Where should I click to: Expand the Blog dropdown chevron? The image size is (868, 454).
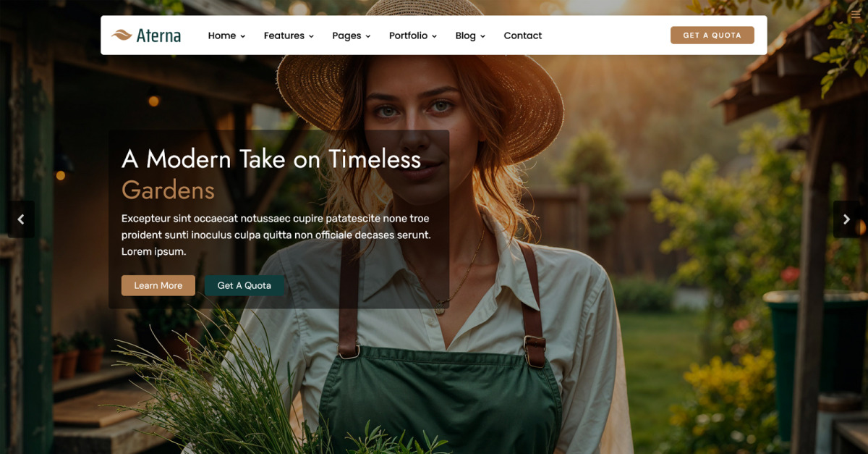pyautogui.click(x=482, y=36)
